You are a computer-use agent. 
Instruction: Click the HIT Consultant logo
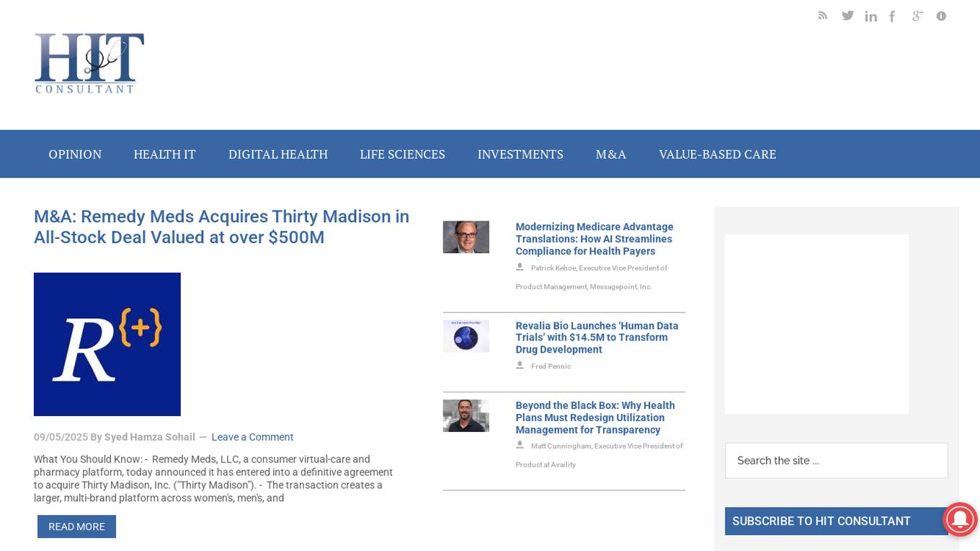(x=89, y=63)
